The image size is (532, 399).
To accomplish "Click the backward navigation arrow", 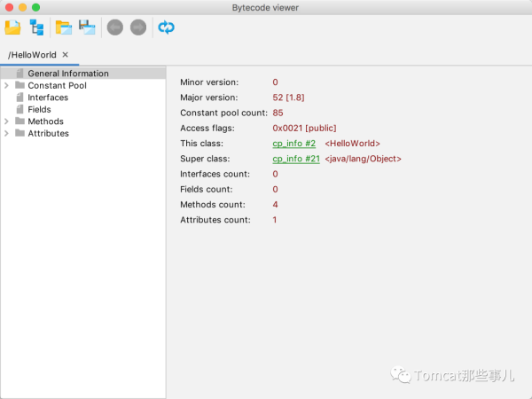I will click(114, 27).
